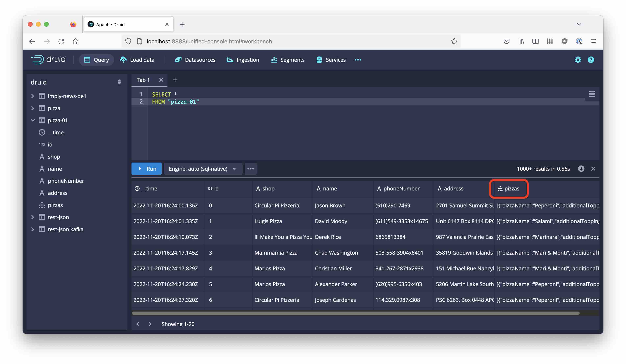Screen dimensions: 626x364
Task: Open the Load data wizard
Action: coord(137,60)
